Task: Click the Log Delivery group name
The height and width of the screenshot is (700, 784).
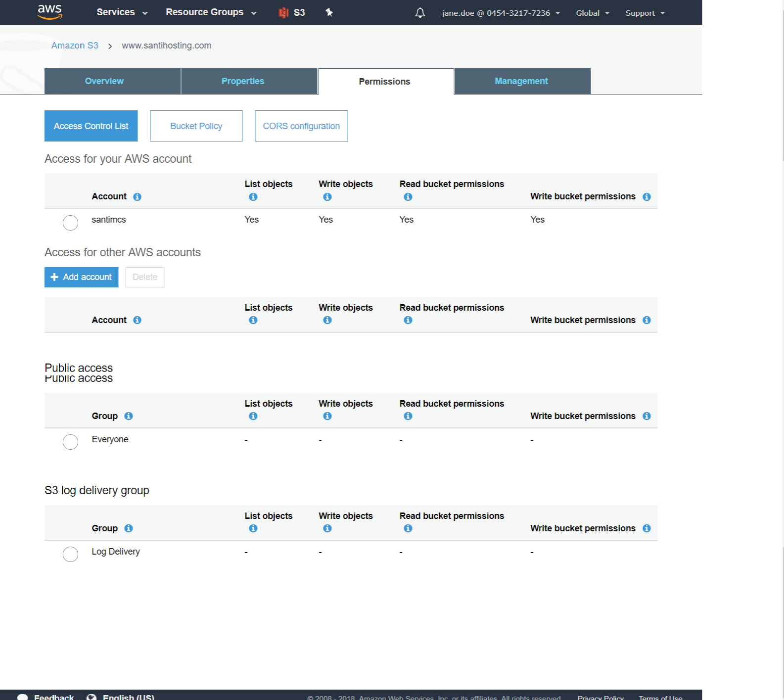Action: tap(116, 552)
